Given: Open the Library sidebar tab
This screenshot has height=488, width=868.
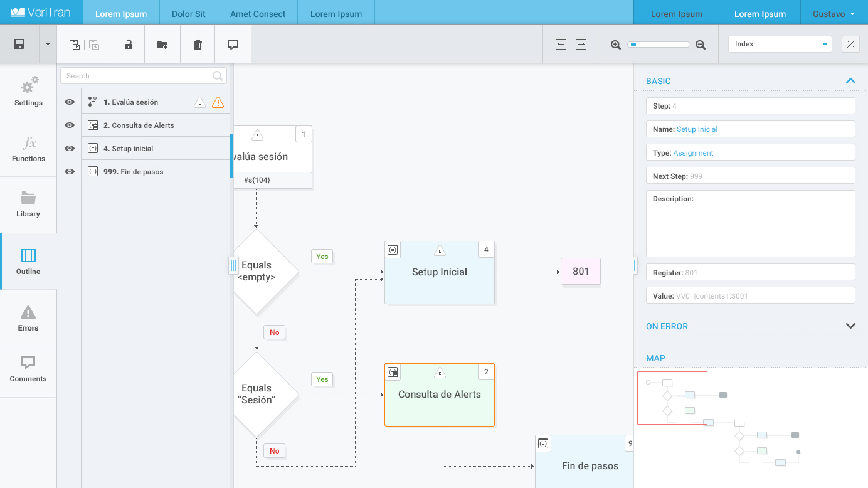Looking at the screenshot, I should tap(28, 205).
